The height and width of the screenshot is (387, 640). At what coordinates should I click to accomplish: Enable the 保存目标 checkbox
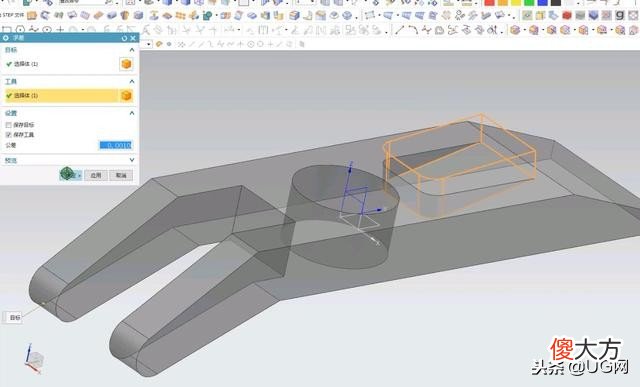pos(9,125)
